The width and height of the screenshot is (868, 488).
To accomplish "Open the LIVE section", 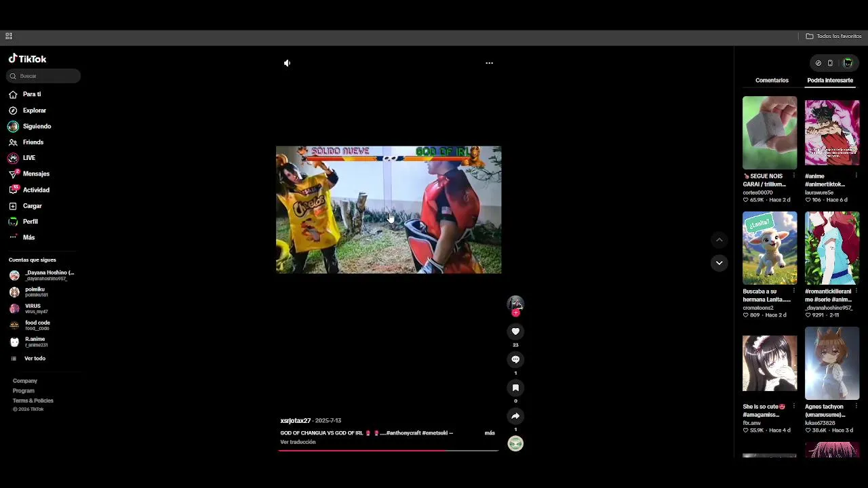I will (29, 158).
